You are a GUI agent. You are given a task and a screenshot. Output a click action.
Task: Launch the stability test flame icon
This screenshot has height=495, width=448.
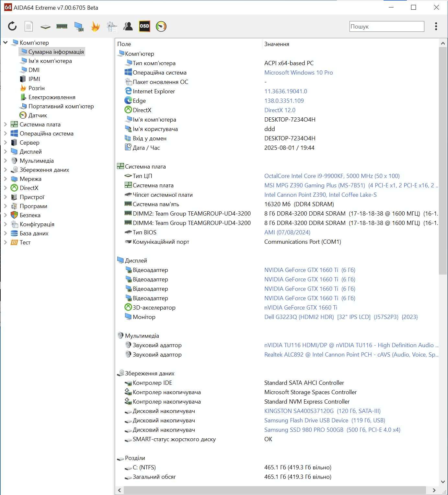[95, 26]
